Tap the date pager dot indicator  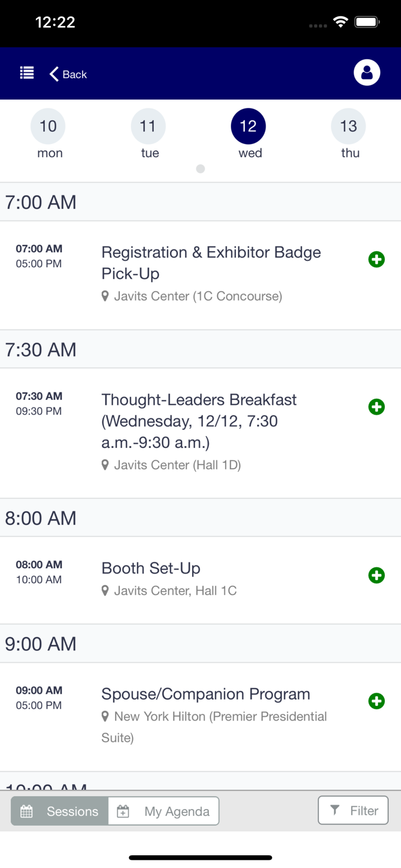200,169
